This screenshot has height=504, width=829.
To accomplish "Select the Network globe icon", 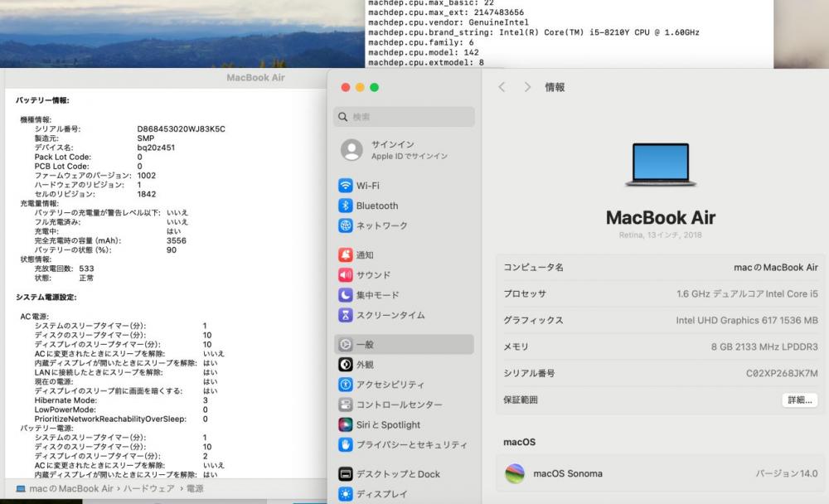I will point(345,225).
